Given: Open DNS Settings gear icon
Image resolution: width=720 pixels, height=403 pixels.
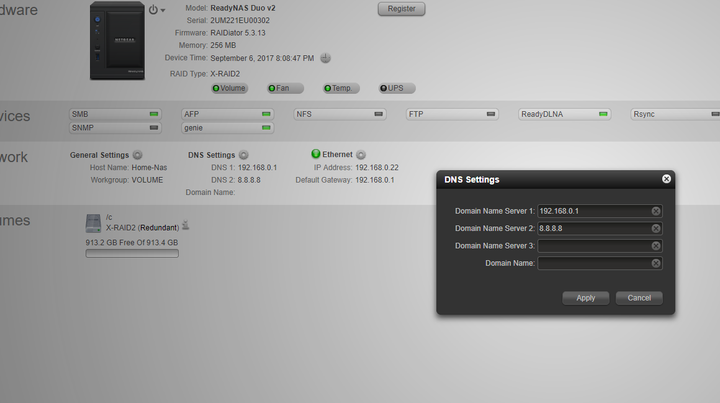Looking at the screenshot, I should pyautogui.click(x=244, y=155).
